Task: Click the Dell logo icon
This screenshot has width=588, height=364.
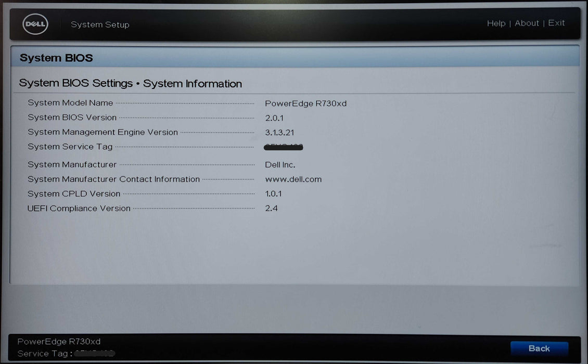Action: [35, 24]
